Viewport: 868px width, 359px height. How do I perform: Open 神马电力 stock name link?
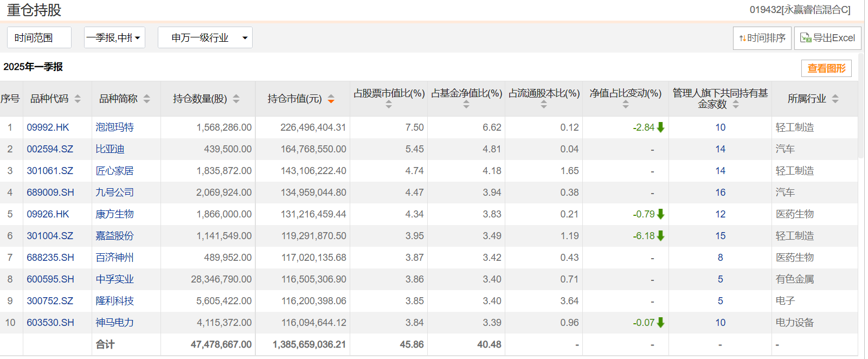(114, 323)
